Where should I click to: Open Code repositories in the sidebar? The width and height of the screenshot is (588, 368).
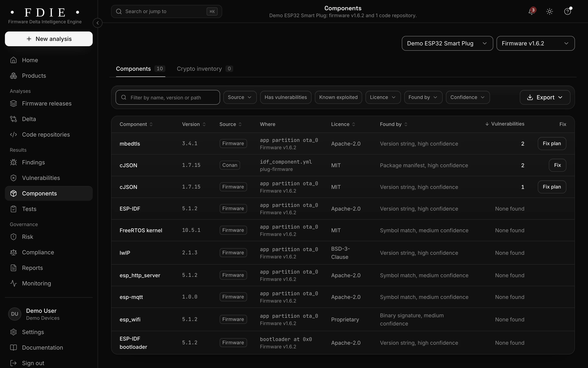tap(49, 135)
